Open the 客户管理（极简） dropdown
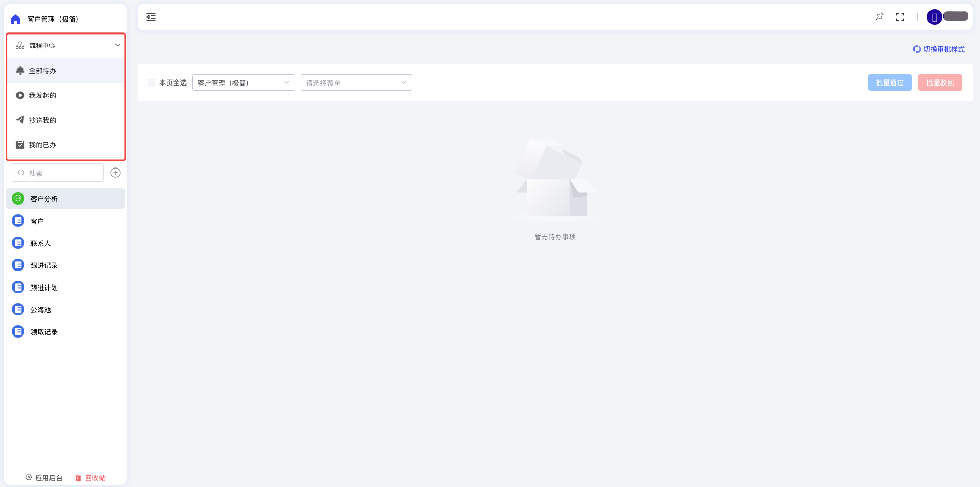Screen dimensions: 980x487 [243, 82]
